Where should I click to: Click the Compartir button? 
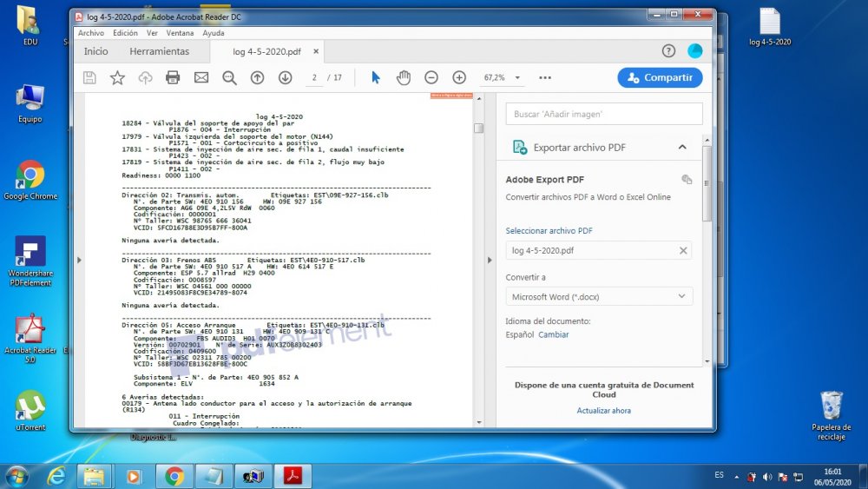tap(660, 77)
